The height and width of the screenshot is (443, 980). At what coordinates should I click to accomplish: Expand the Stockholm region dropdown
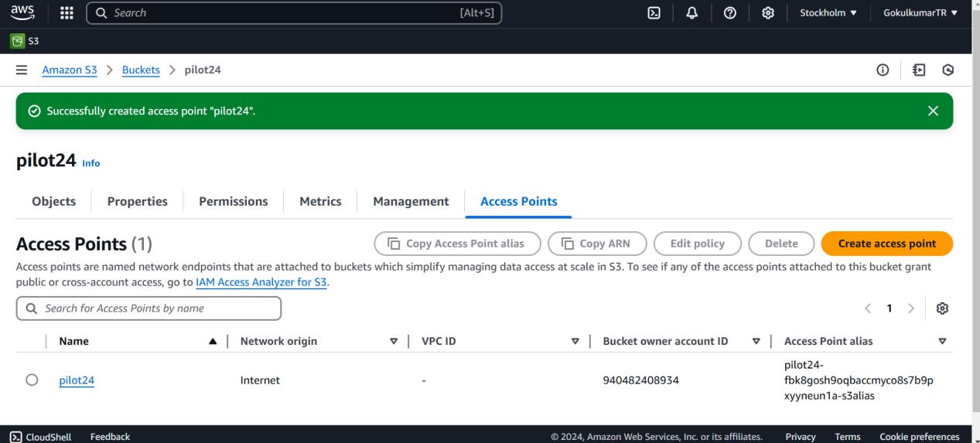point(828,12)
